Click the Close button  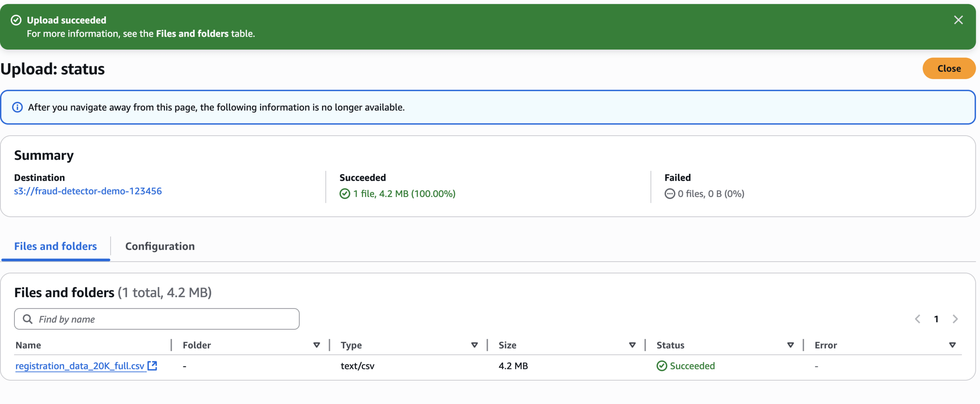click(x=949, y=69)
